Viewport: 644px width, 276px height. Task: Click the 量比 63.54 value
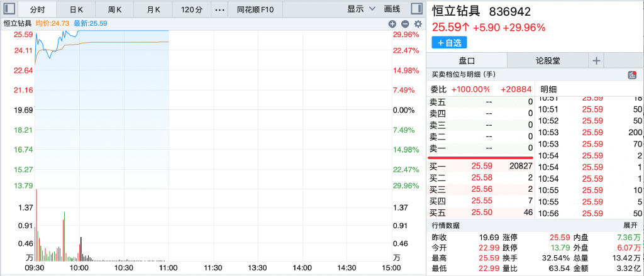point(558,269)
